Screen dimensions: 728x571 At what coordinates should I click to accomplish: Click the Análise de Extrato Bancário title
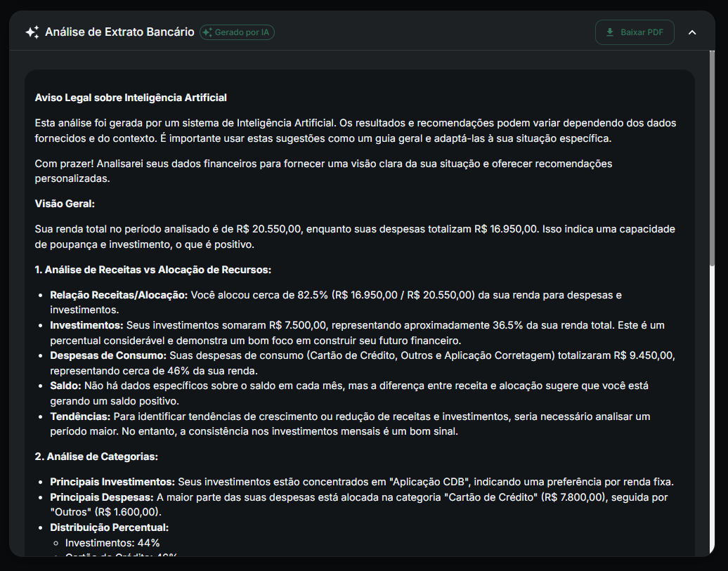pyautogui.click(x=119, y=32)
